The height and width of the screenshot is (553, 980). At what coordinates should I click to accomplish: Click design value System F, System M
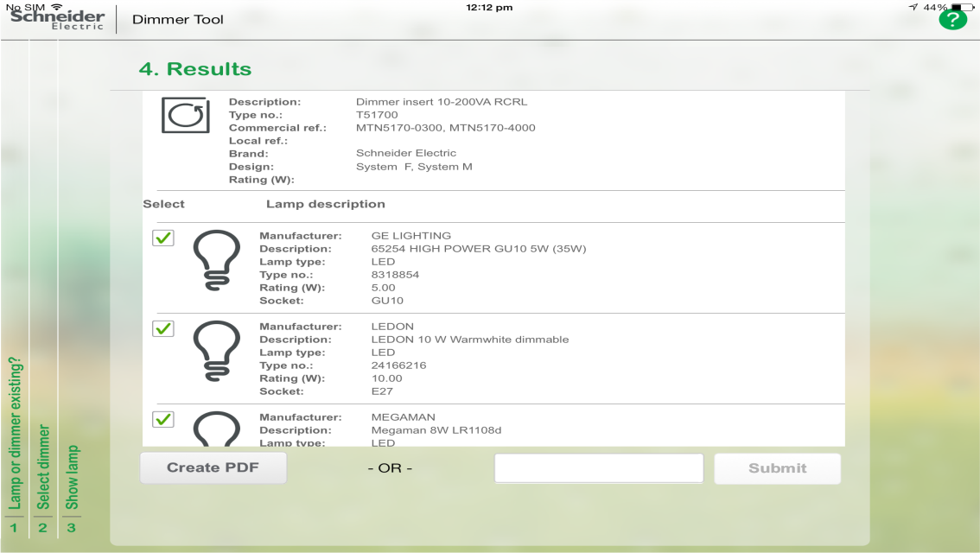[x=414, y=167]
